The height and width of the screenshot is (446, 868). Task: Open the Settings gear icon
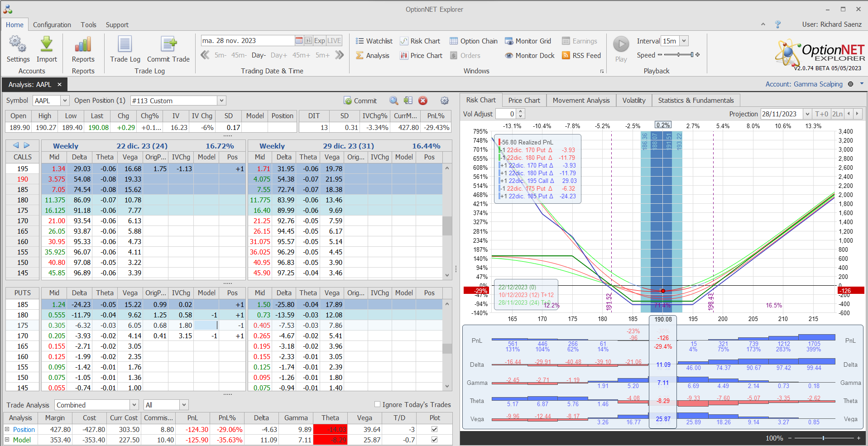pos(18,44)
